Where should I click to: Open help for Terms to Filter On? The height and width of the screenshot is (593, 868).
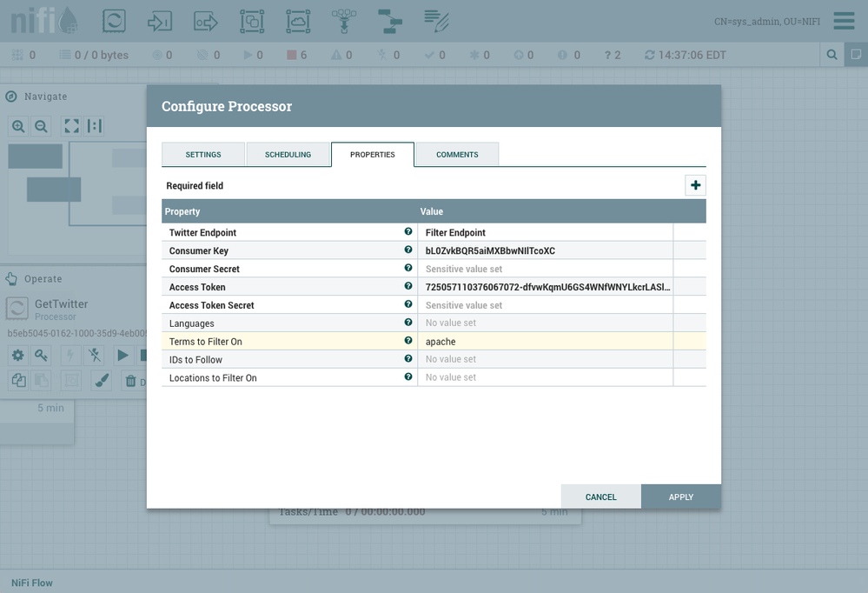tap(408, 341)
